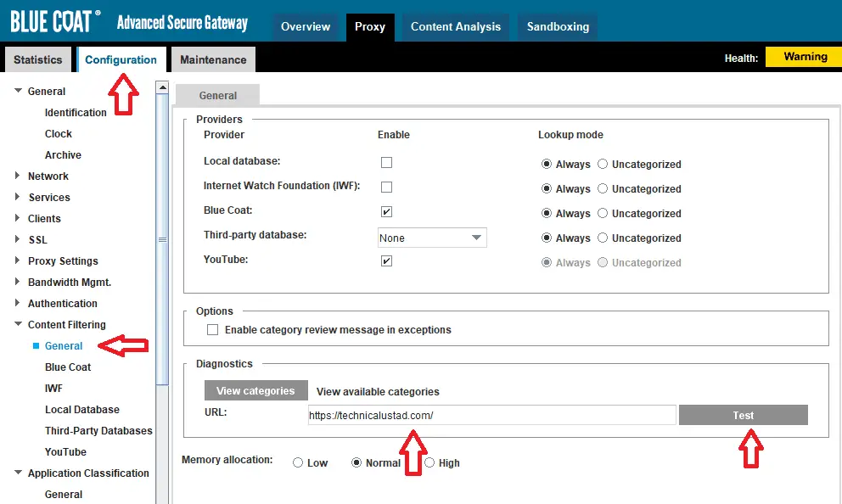Open Identification under General
Image resolution: width=842 pixels, height=504 pixels.
click(x=76, y=113)
